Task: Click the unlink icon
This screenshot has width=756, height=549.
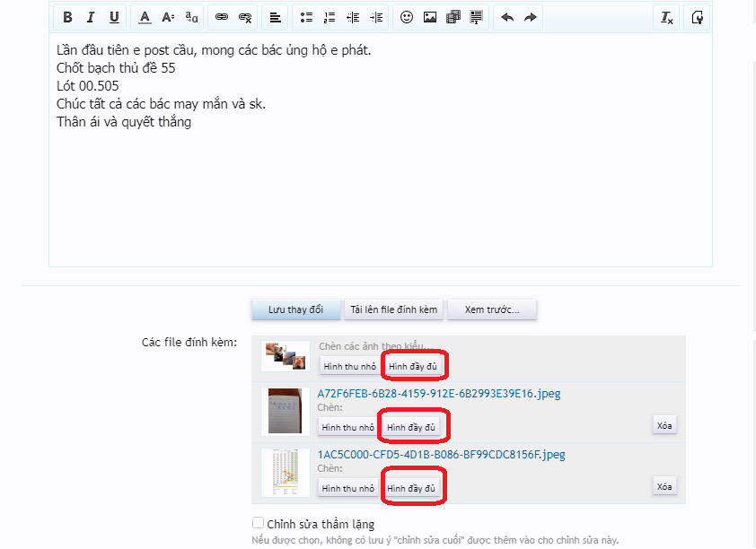Action: point(245,18)
